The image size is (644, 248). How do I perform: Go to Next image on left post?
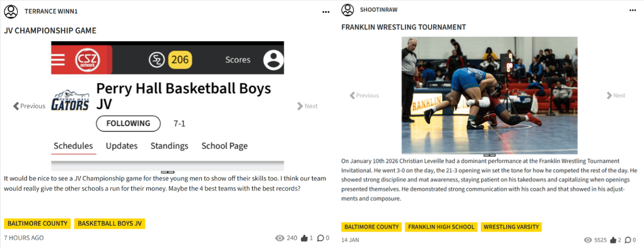click(x=307, y=106)
